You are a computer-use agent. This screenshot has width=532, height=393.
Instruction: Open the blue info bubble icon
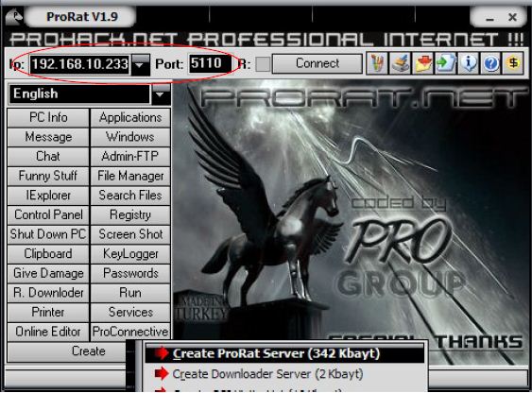468,63
